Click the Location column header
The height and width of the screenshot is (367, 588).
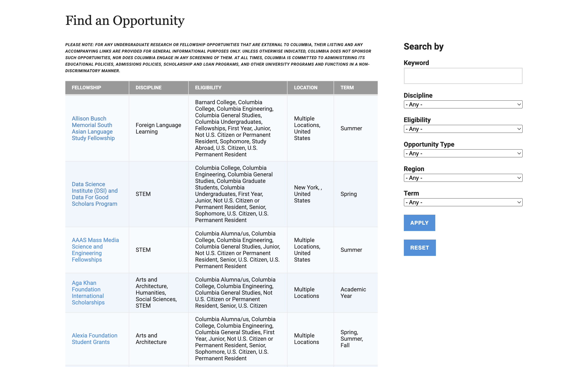coord(305,88)
